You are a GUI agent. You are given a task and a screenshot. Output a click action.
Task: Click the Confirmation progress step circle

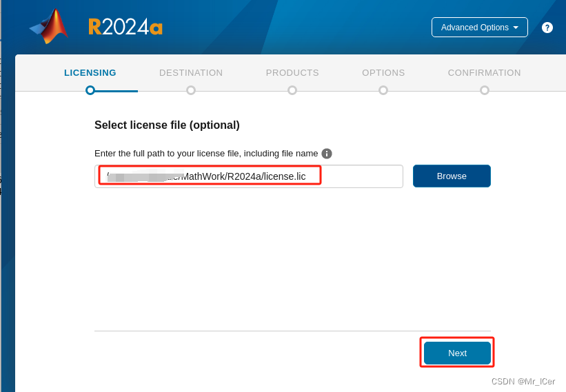(485, 90)
